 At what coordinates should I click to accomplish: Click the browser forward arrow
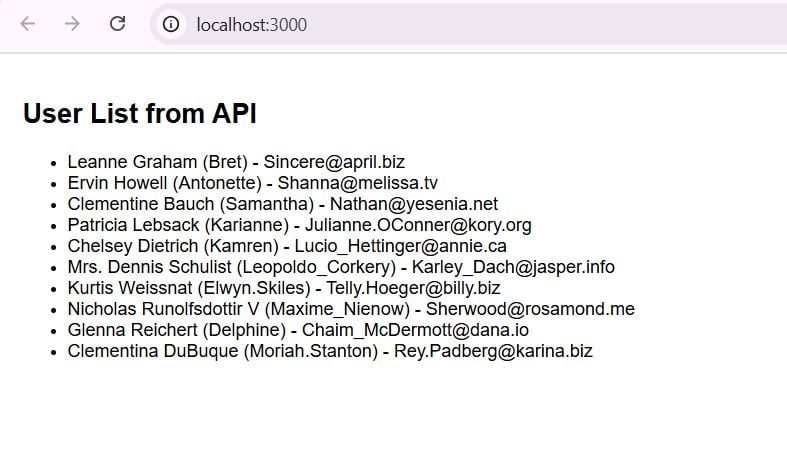pyautogui.click(x=72, y=24)
